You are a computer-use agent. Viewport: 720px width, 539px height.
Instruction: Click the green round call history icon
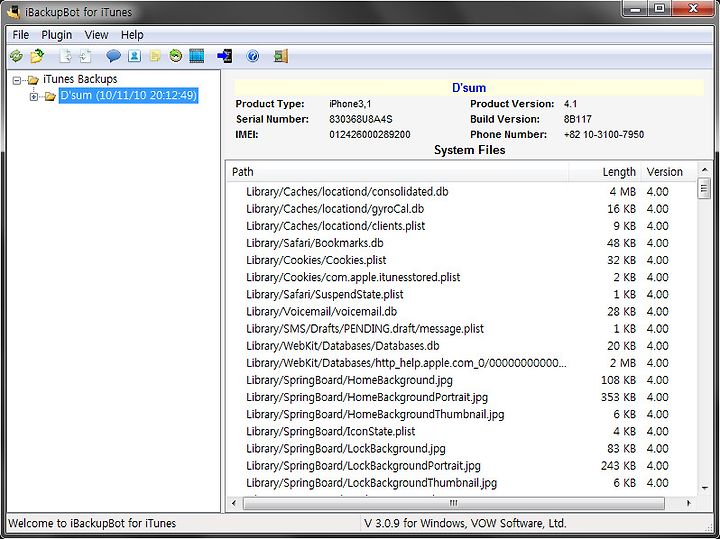(175, 56)
